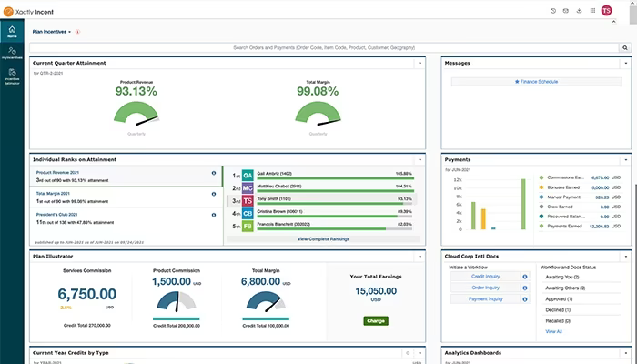Click info icon for Total Margin 2021
The image size is (637, 364).
click(214, 194)
